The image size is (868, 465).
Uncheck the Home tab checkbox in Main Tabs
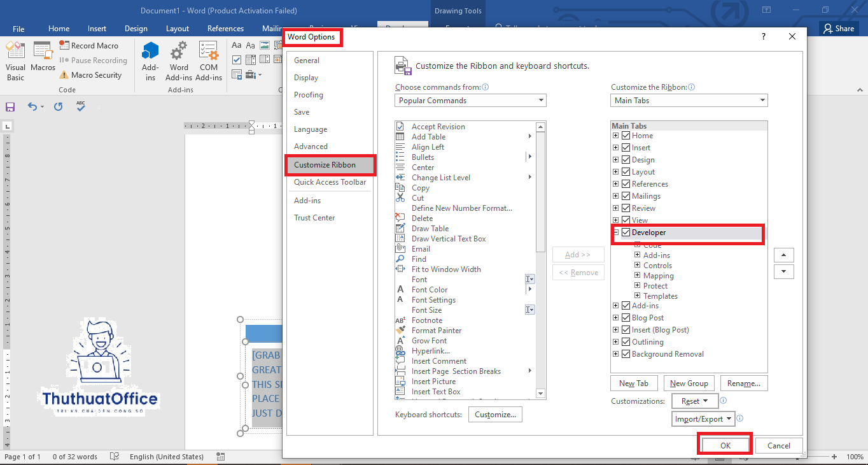click(626, 136)
